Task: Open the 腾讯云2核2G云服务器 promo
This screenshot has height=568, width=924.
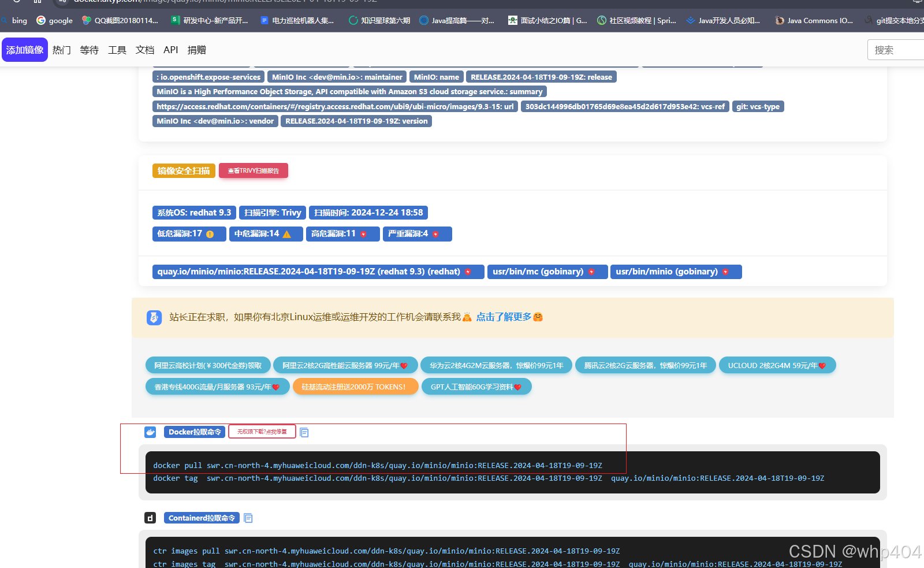Action: point(646,365)
